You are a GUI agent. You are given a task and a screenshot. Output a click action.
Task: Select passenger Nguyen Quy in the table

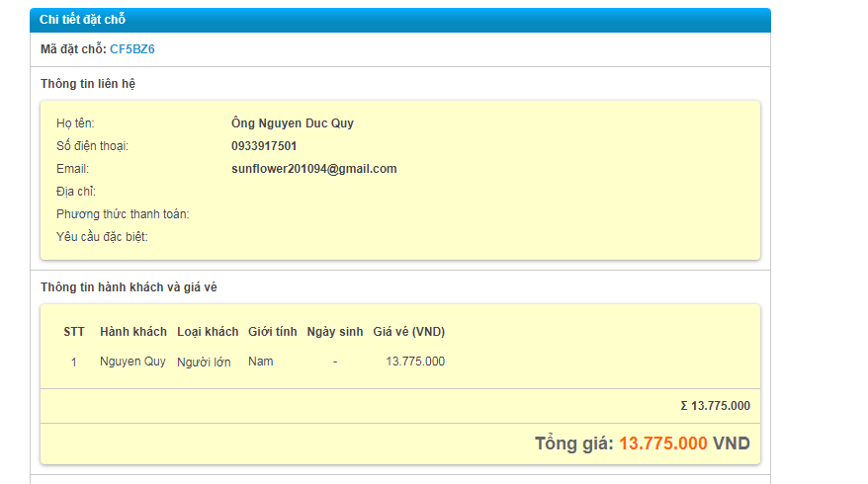[x=132, y=362]
